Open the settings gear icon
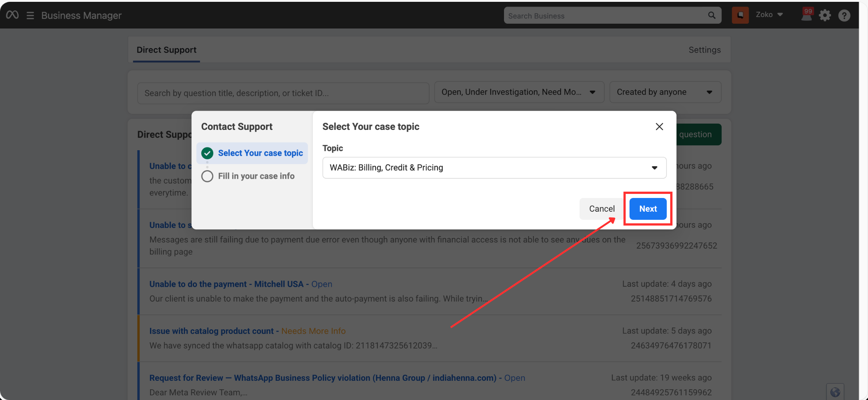Image resolution: width=868 pixels, height=400 pixels. click(825, 16)
